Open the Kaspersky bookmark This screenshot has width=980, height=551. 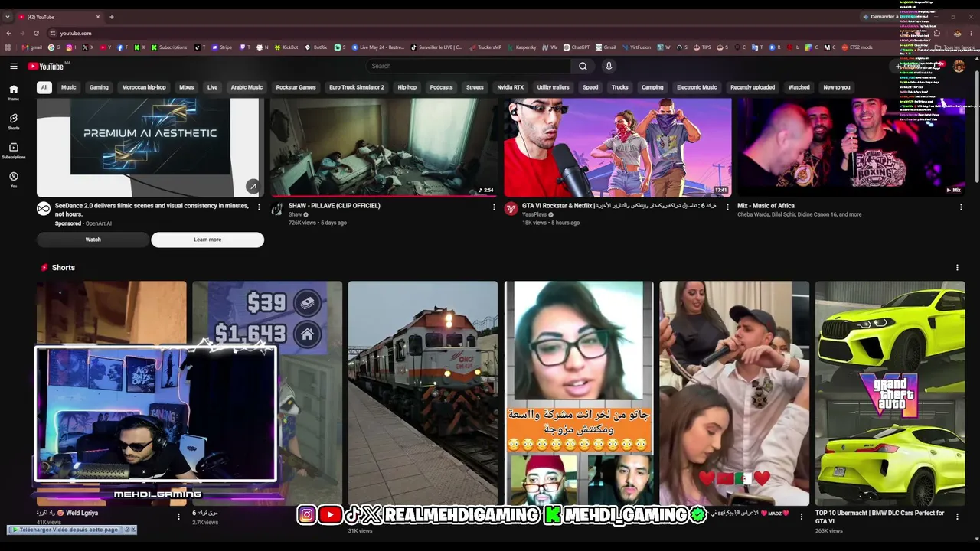pyautogui.click(x=522, y=47)
